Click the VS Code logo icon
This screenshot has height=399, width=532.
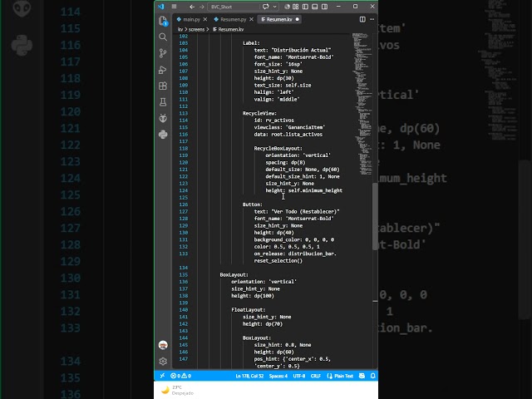pos(160,7)
